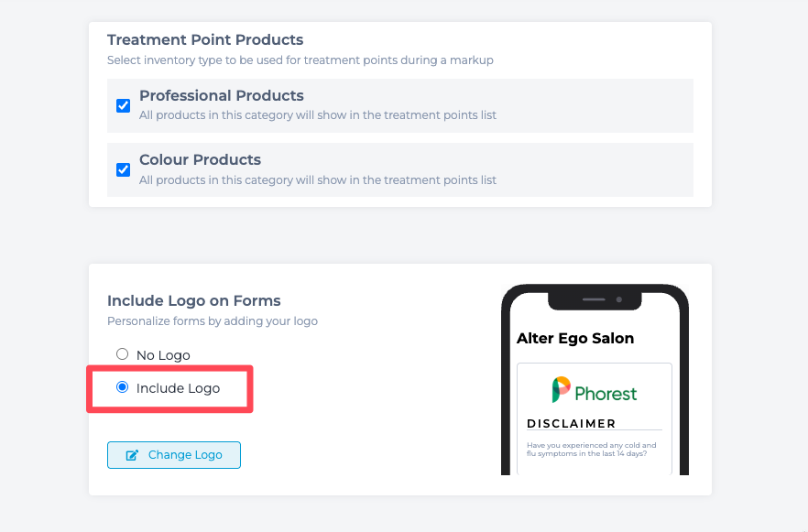
Task: Select the Include Logo radio button
Action: tap(122, 386)
